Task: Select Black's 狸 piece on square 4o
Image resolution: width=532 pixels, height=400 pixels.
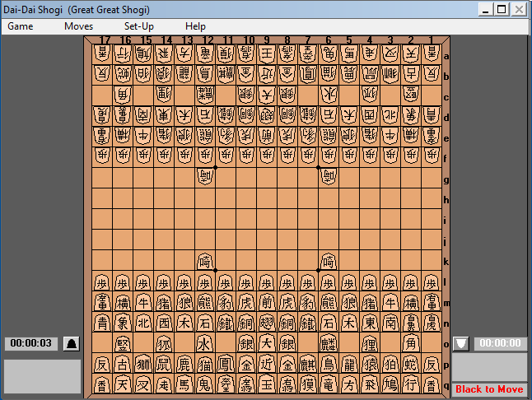Action: tap(370, 343)
